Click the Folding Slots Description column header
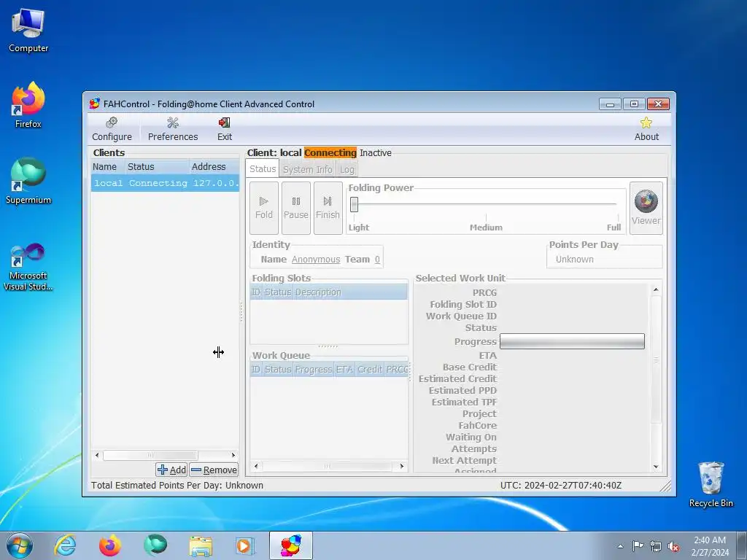 click(x=350, y=292)
